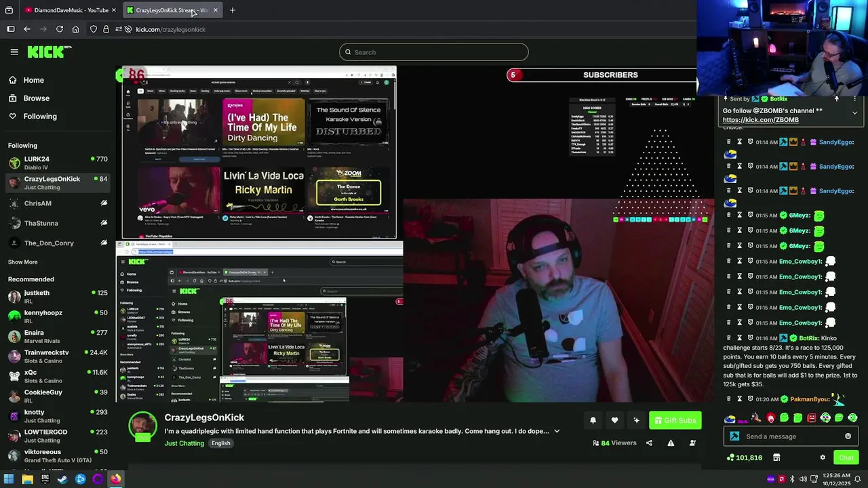Open Windows Start menu
This screenshot has width=868, height=488.
[x=9, y=479]
